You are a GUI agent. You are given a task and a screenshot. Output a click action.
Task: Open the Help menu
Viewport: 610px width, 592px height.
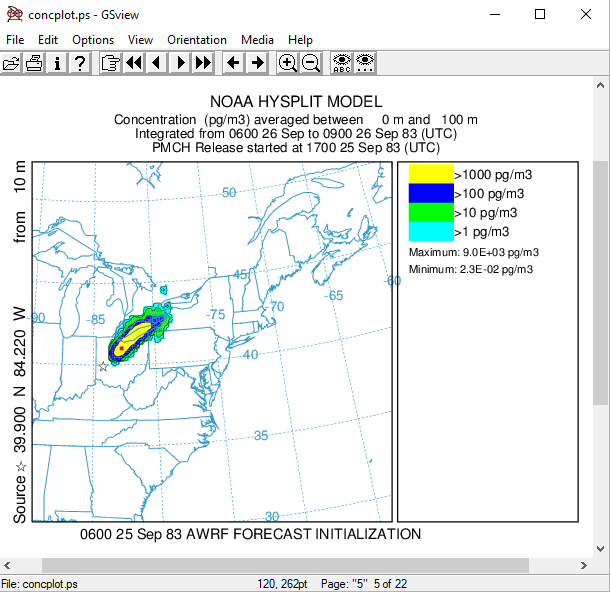click(300, 40)
